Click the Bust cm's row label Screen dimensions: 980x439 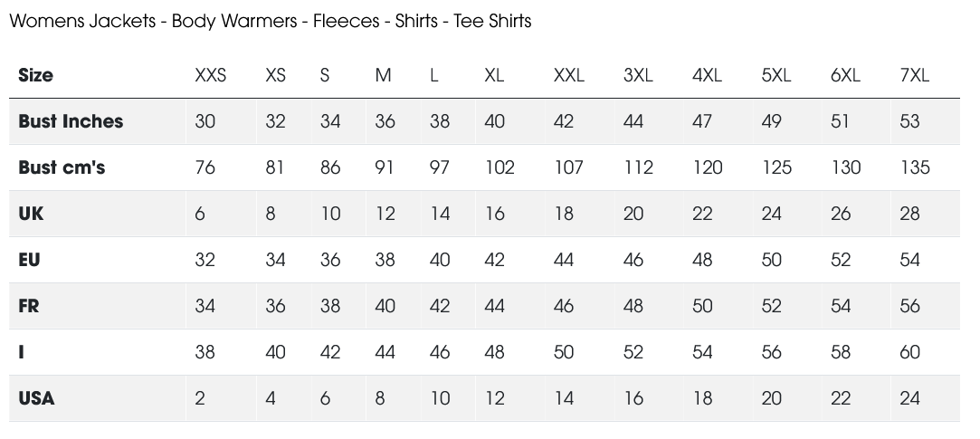tap(62, 167)
